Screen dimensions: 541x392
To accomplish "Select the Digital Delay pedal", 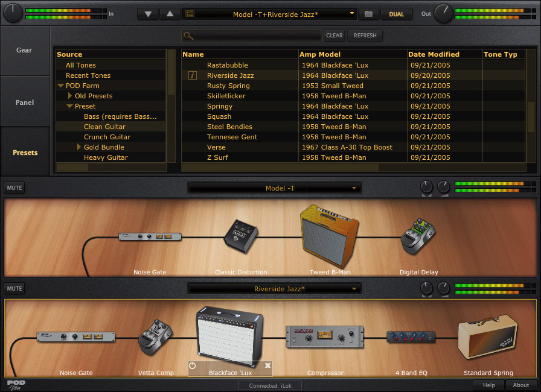I will pos(418,236).
